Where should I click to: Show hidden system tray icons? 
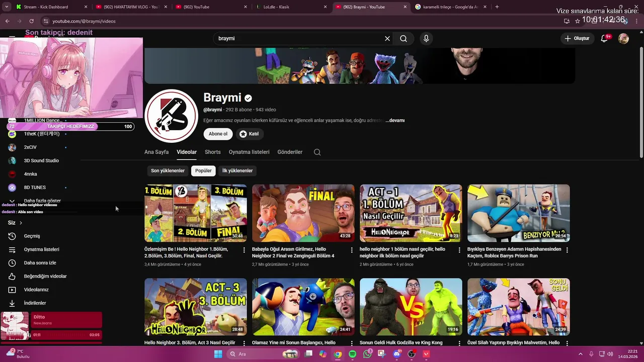pyautogui.click(x=582, y=354)
